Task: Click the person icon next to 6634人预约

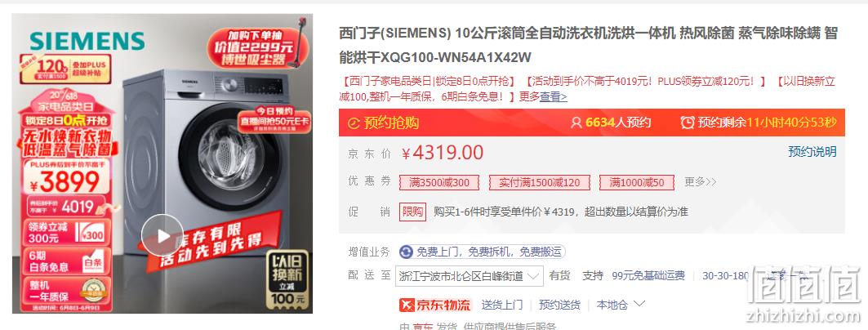Action: (576, 123)
